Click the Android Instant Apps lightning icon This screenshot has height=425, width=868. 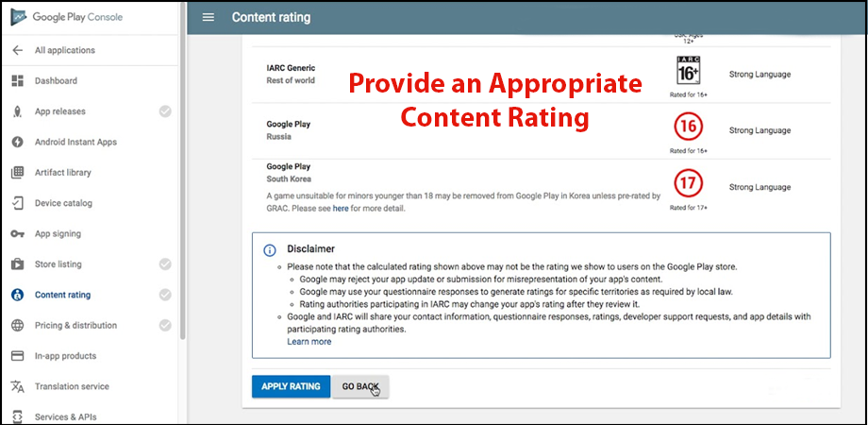click(17, 142)
